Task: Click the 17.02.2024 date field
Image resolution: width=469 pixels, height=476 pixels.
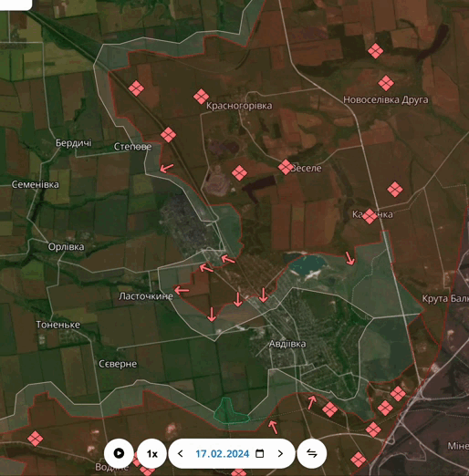Action: (223, 454)
